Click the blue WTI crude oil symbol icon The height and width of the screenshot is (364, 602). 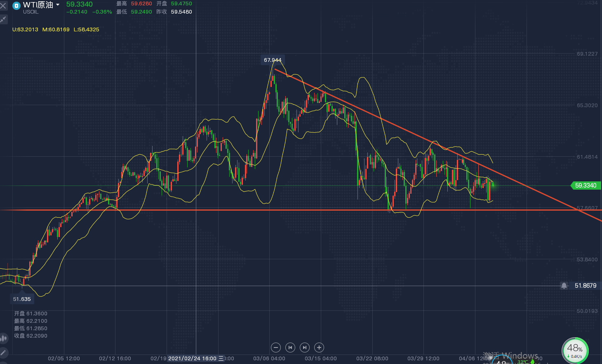pyautogui.click(x=16, y=6)
